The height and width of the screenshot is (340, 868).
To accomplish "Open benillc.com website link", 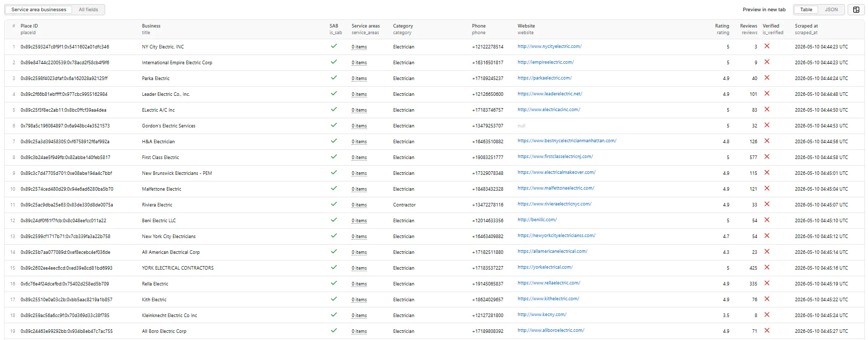I will [537, 220].
